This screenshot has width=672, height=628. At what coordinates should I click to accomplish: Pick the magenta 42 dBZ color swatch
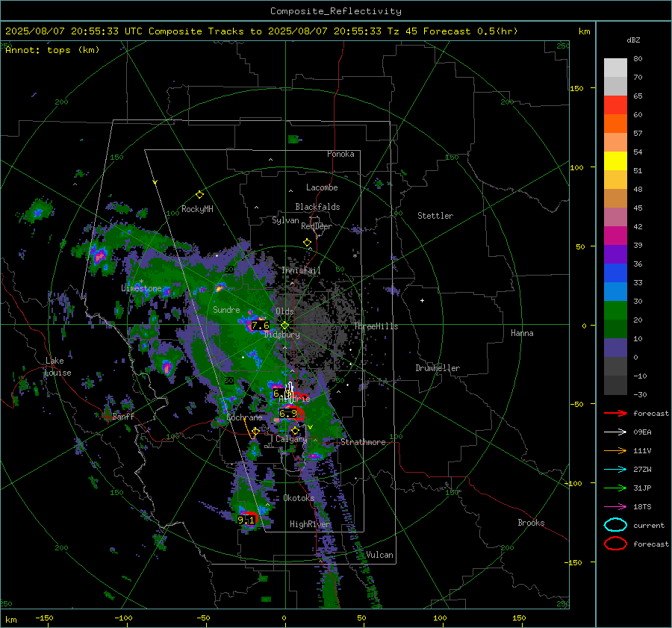[615, 235]
